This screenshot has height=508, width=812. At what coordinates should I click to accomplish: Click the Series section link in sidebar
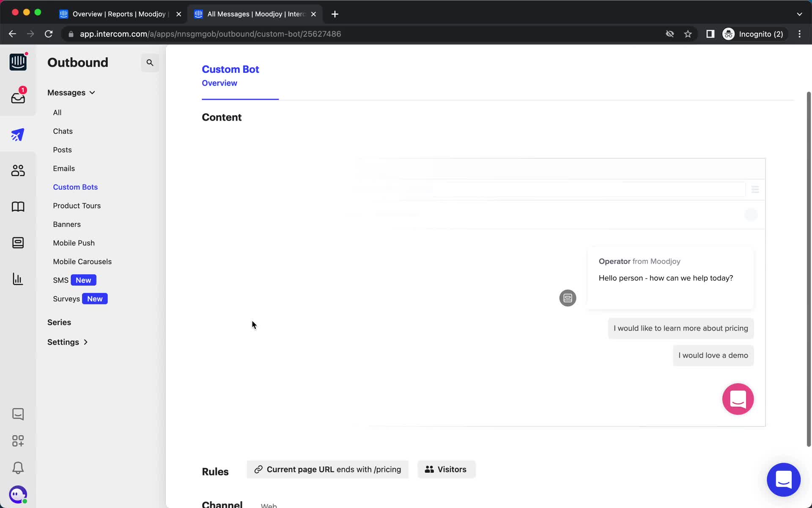coord(59,322)
